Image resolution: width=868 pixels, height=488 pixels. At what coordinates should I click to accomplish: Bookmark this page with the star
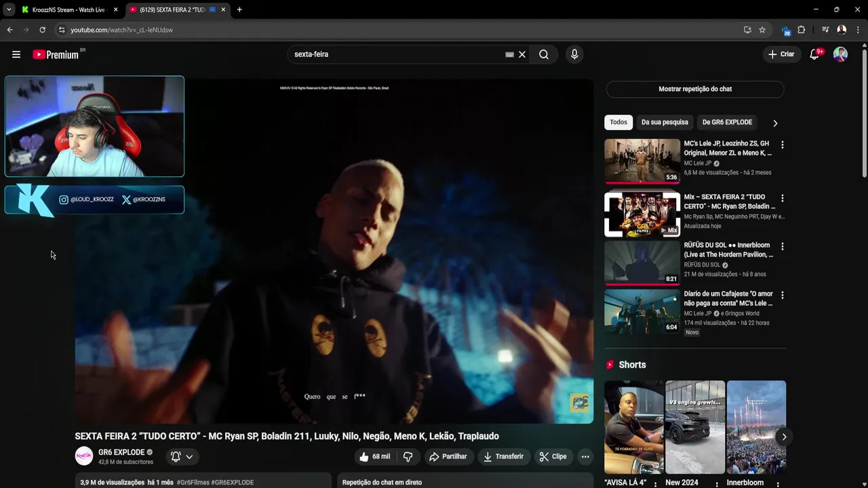tap(762, 30)
